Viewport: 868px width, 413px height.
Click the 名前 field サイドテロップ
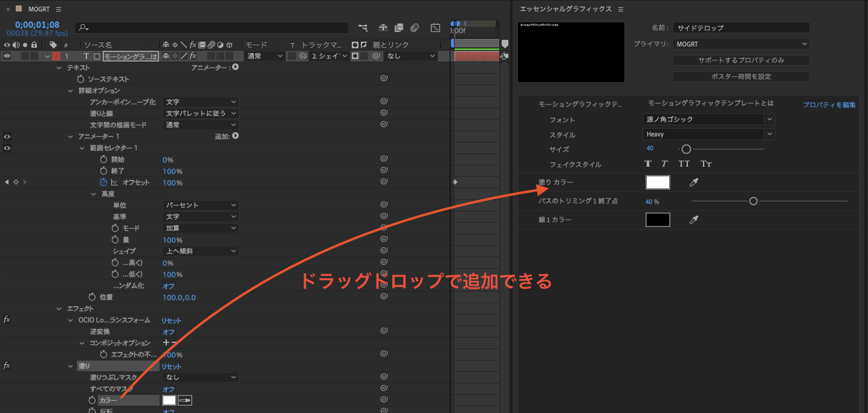click(741, 28)
